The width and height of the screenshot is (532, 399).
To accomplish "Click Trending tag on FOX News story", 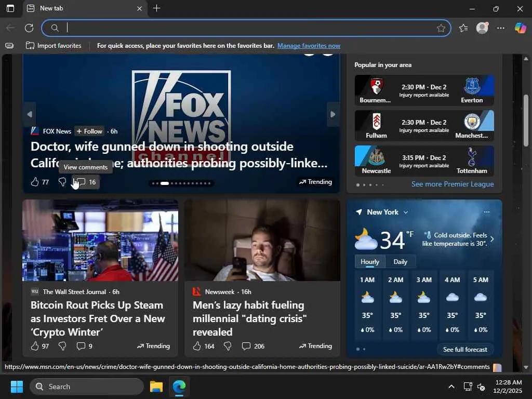I will [315, 182].
